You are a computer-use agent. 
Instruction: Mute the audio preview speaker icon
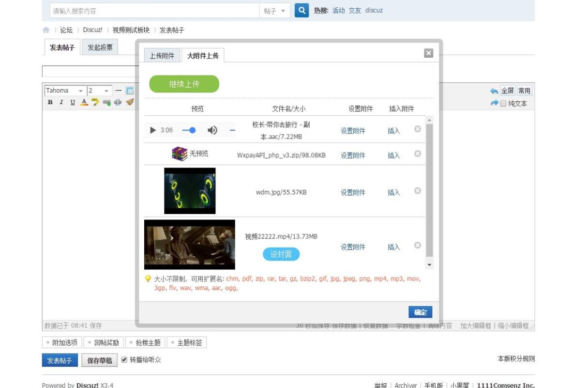coord(212,130)
